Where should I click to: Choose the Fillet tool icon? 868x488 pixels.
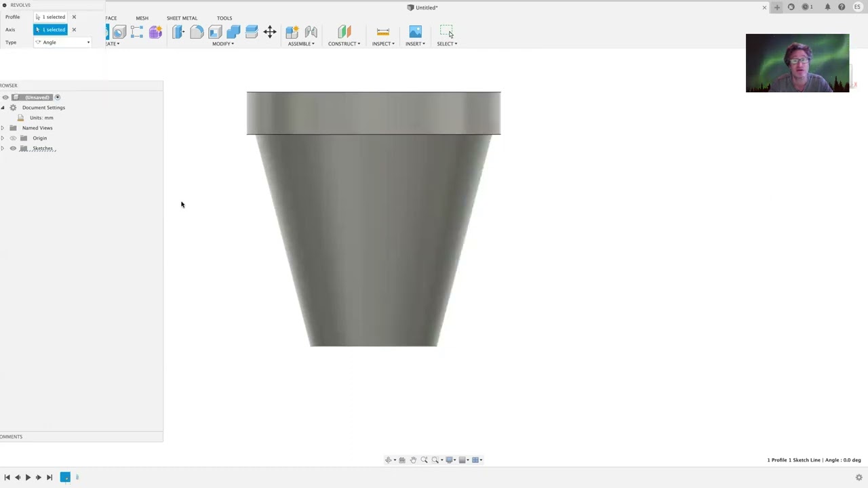197,32
